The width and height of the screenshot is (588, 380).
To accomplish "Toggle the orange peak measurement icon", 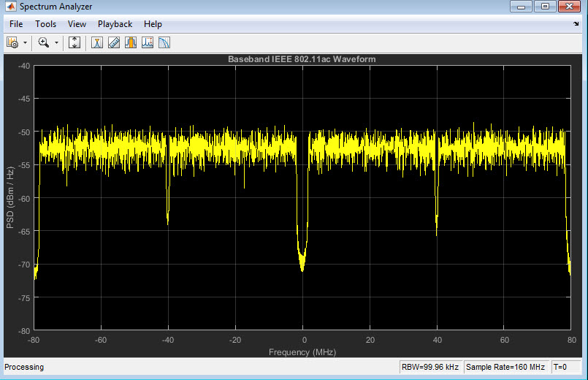I will click(130, 42).
